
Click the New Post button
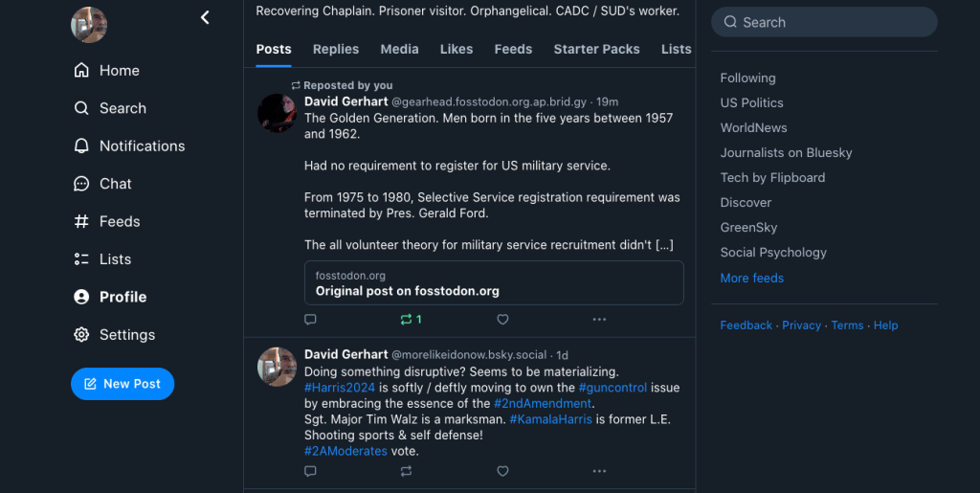click(x=122, y=384)
